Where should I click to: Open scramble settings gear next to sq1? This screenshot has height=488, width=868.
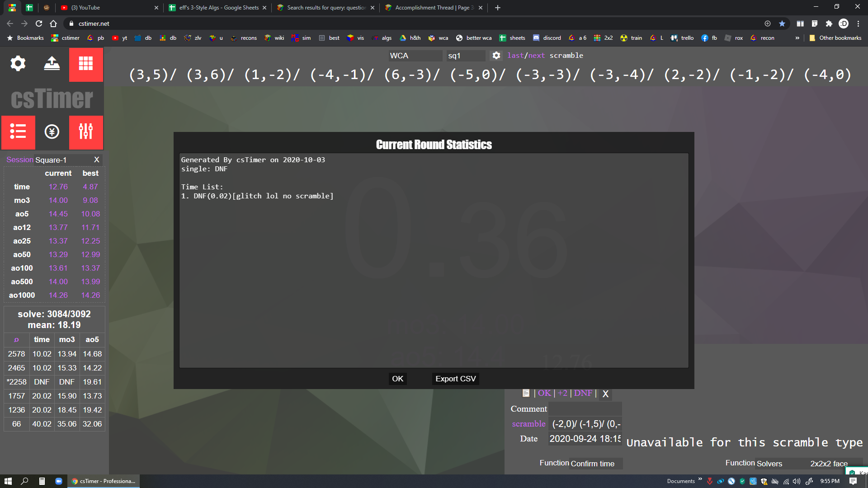pos(496,56)
